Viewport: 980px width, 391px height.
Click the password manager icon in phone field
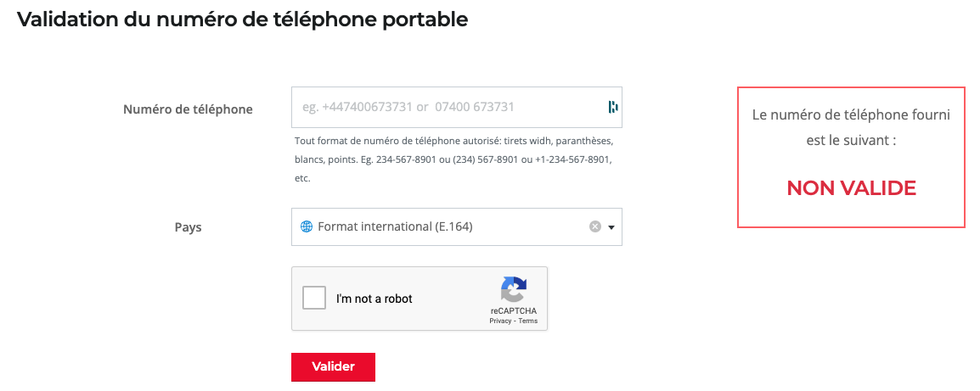[612, 107]
